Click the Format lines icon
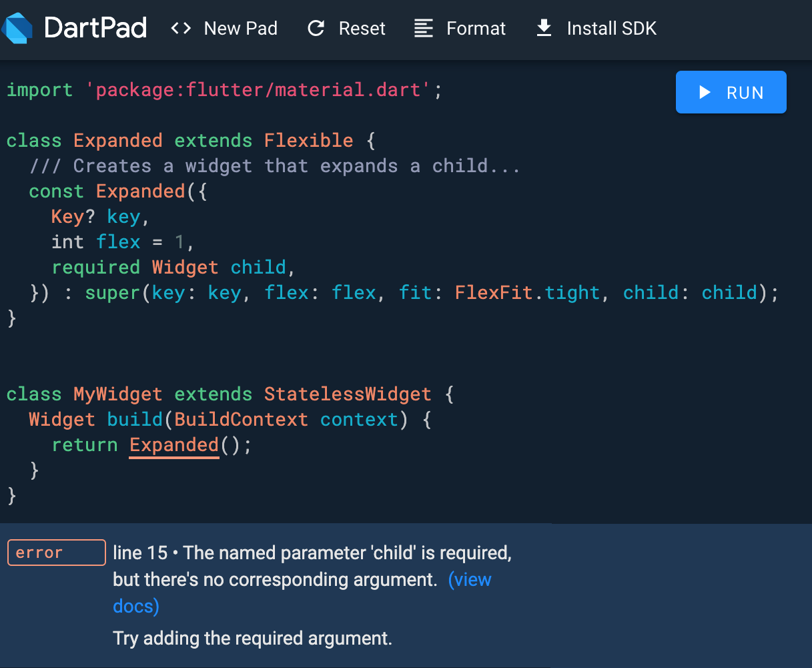The height and width of the screenshot is (668, 812). pos(423,29)
